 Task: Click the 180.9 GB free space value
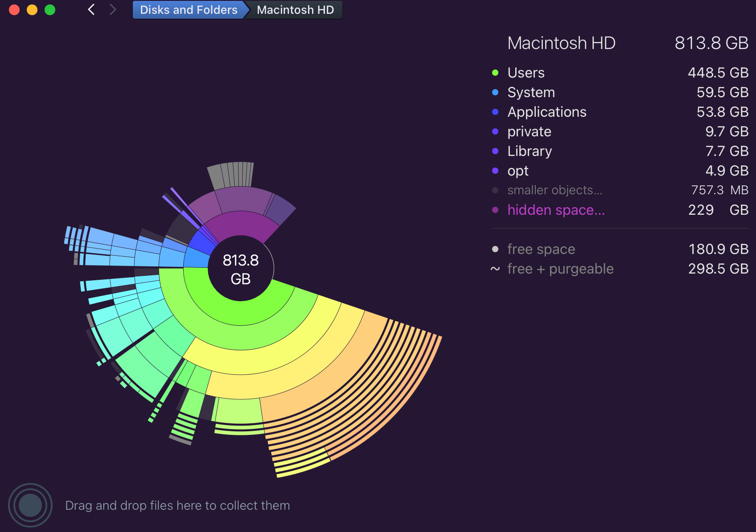click(x=719, y=249)
